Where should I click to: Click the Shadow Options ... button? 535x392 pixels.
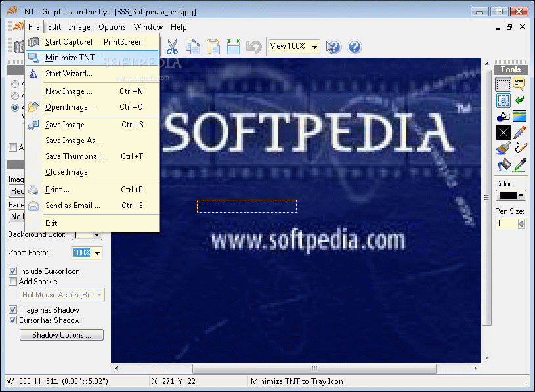62,335
